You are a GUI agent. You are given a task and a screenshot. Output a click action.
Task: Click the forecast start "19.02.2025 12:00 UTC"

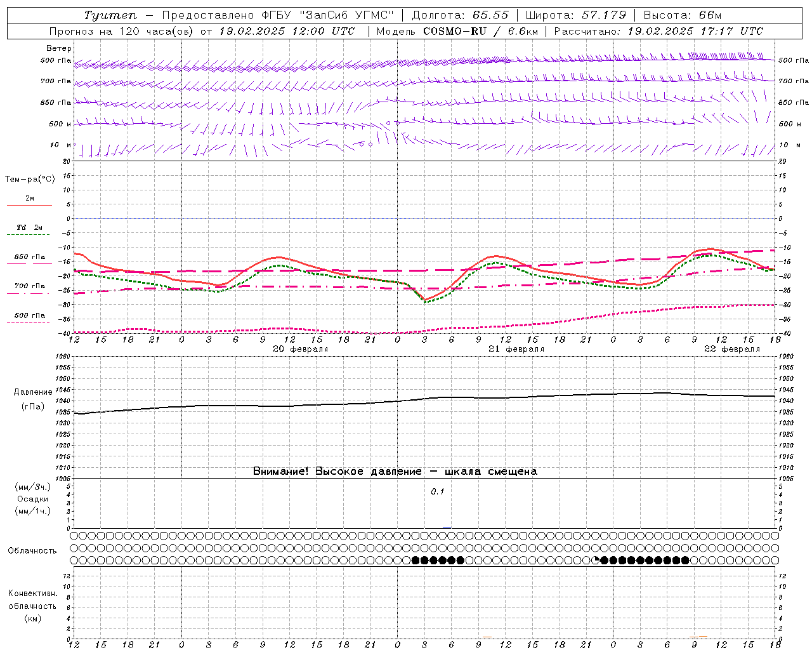(287, 31)
